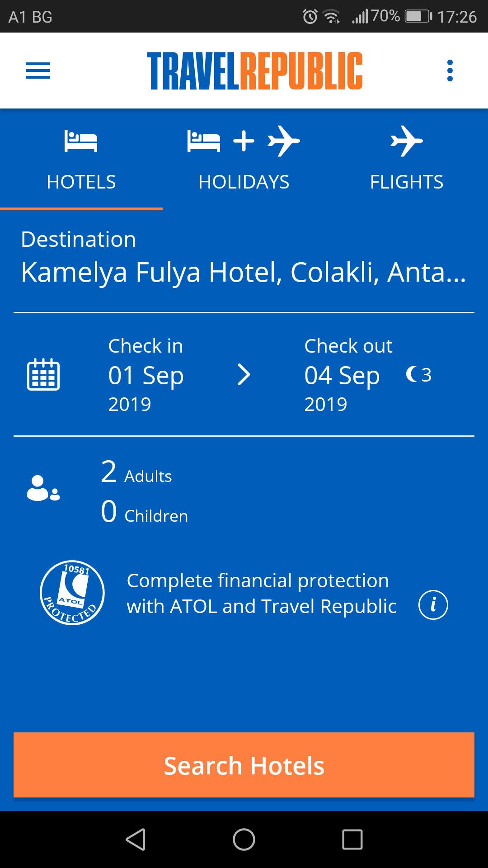Change the number of Children

pos(145,512)
